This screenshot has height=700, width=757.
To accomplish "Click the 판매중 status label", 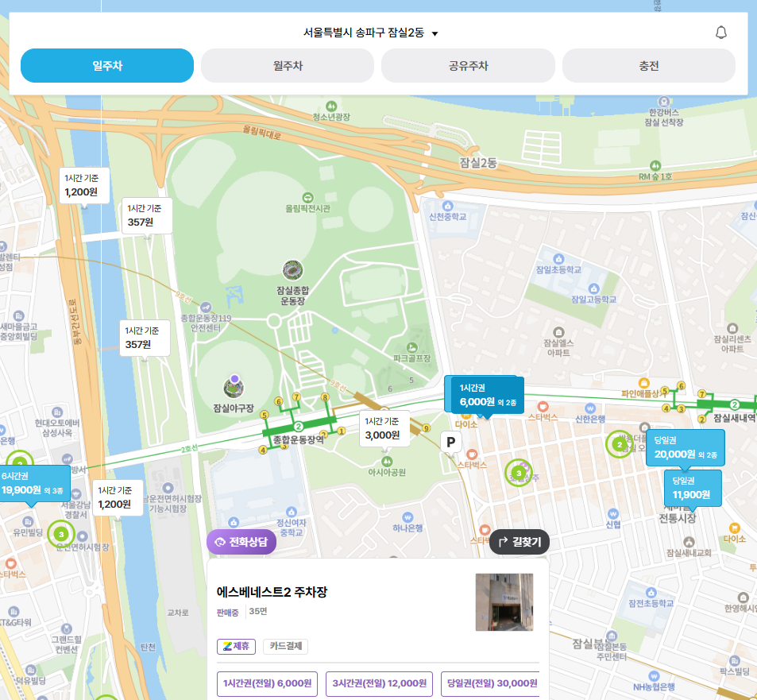I will [227, 613].
